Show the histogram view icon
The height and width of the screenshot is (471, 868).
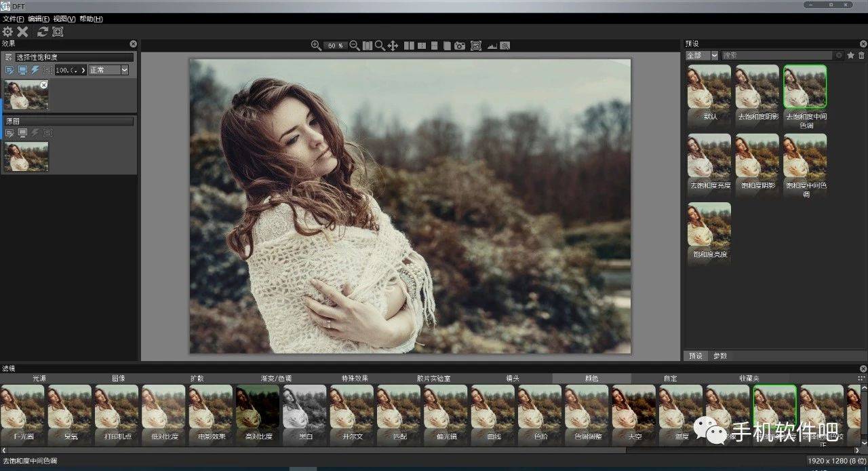tap(492, 45)
